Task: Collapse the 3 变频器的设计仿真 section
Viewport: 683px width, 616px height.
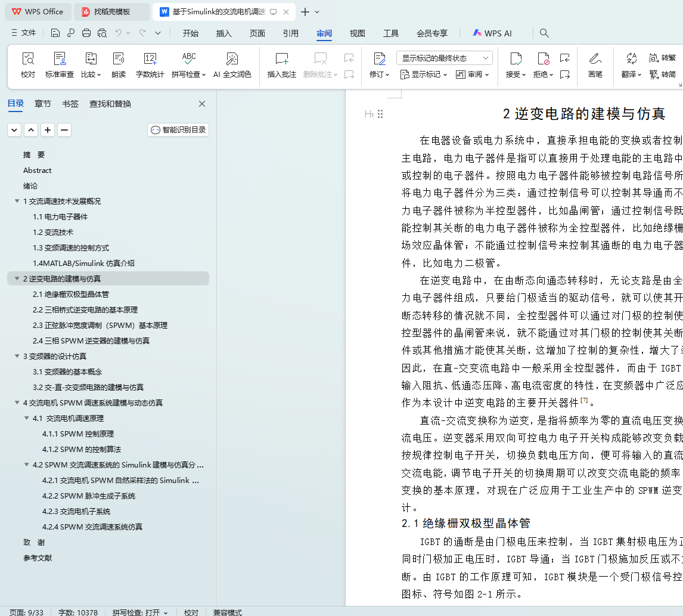Action: coord(17,356)
